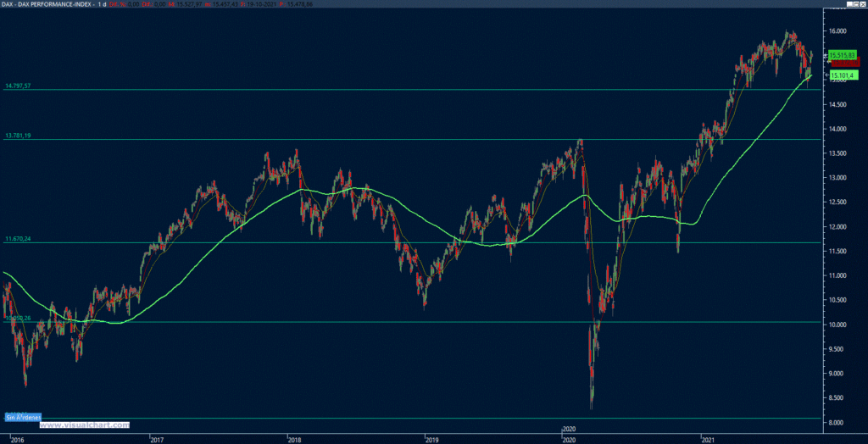The width and height of the screenshot is (868, 444).
Task: Click the 2021 marker on time axis
Action: [x=709, y=440]
